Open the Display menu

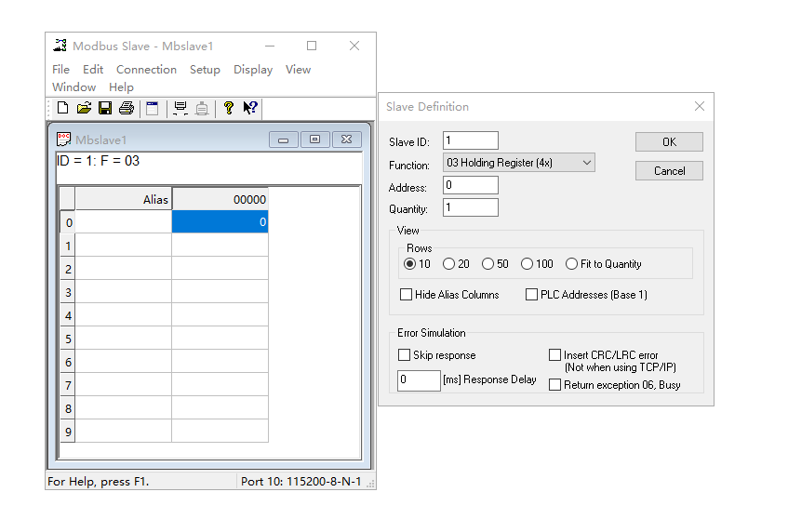[x=253, y=70]
